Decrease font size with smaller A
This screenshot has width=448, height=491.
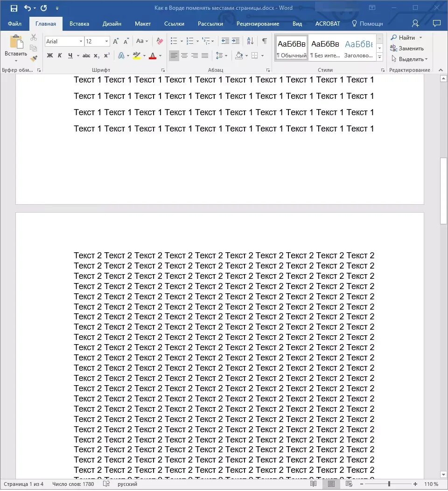point(126,41)
